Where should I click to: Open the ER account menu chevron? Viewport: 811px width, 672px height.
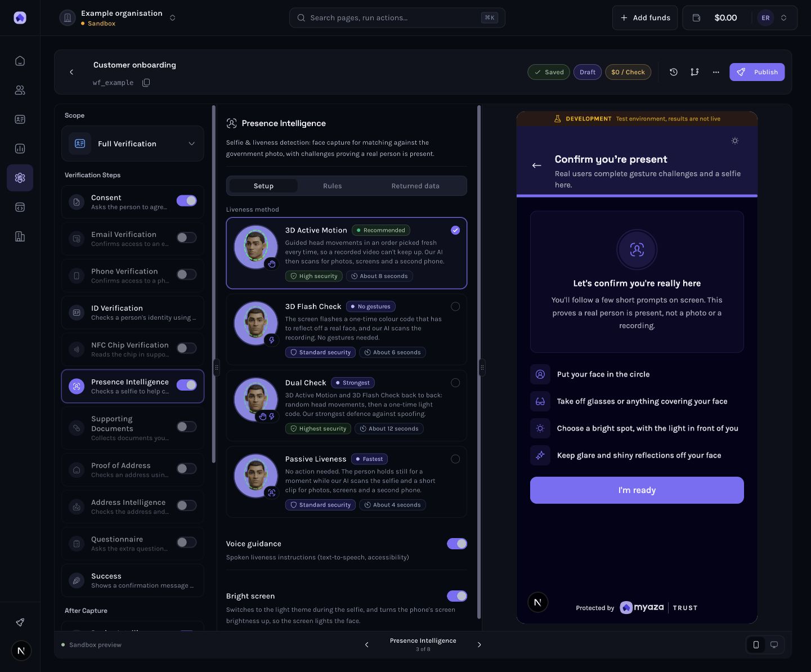[783, 18]
